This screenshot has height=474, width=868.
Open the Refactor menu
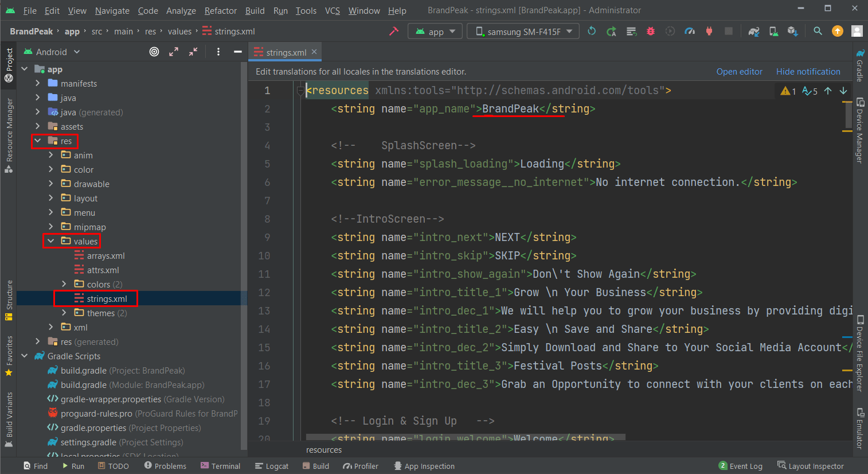pyautogui.click(x=221, y=10)
